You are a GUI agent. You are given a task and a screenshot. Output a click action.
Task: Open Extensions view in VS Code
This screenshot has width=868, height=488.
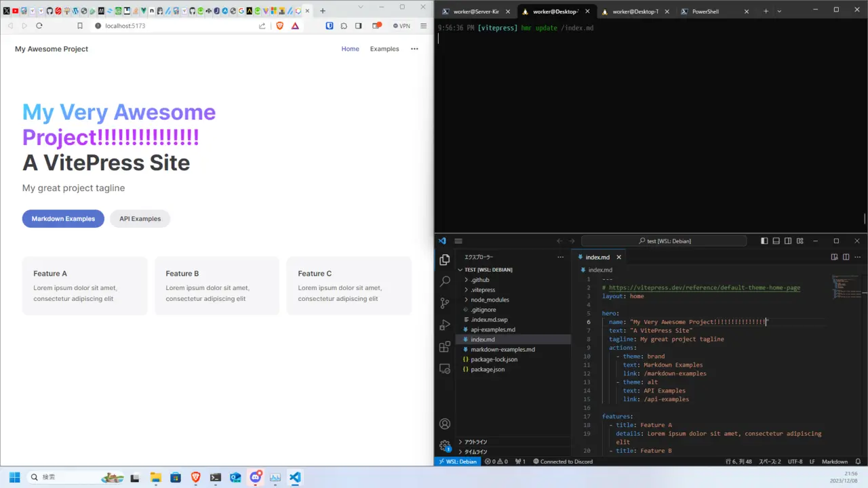click(445, 346)
